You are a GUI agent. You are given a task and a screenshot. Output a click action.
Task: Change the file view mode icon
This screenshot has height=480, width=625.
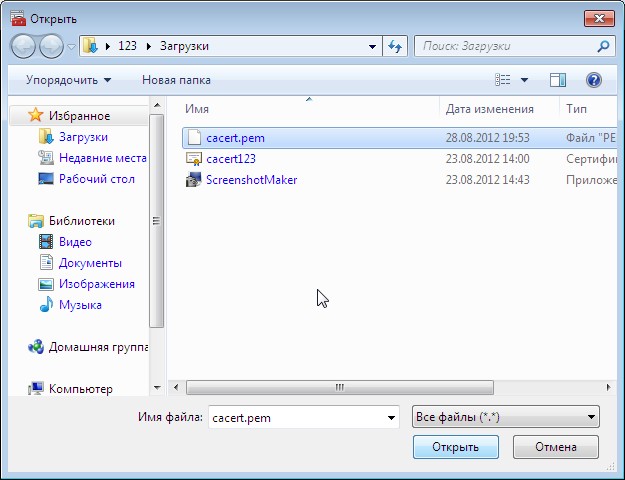click(x=503, y=80)
